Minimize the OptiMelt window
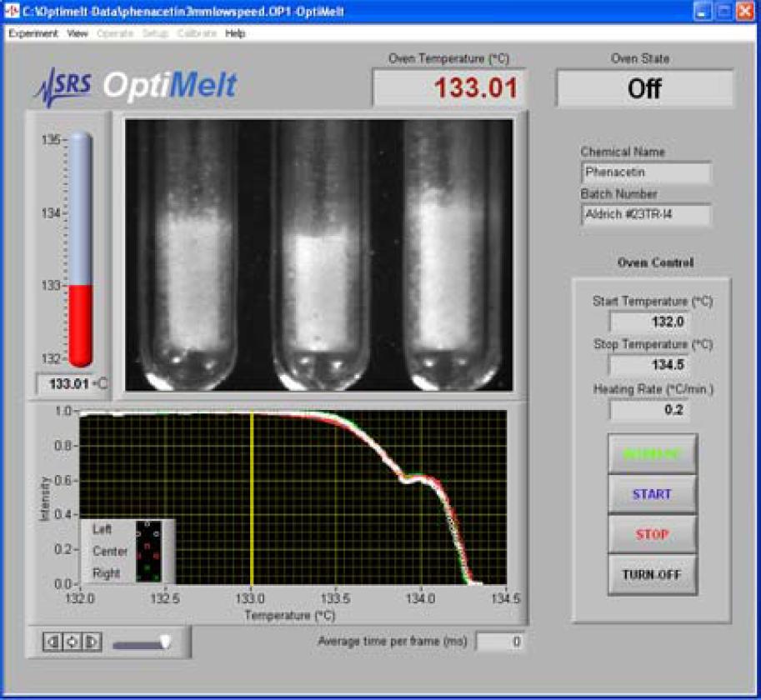 tap(703, 11)
